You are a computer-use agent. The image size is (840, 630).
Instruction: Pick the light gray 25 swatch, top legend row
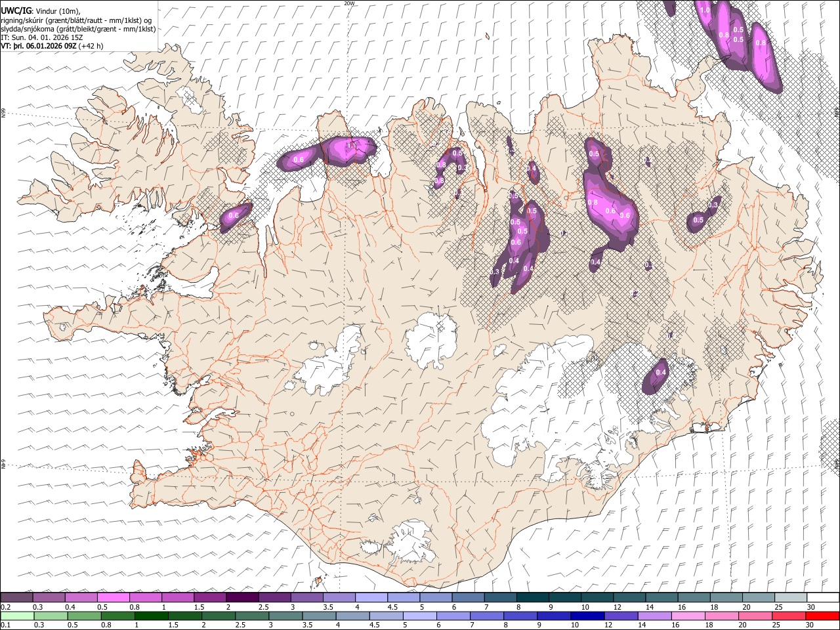(x=791, y=598)
